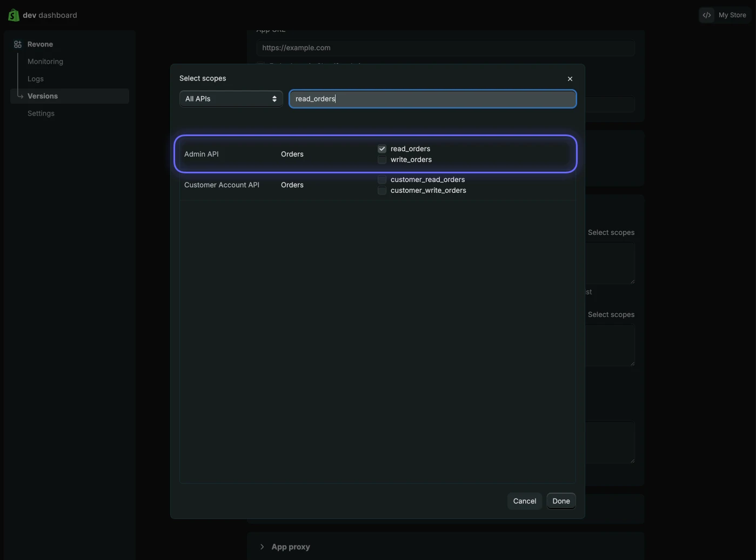Enable the customer_write_orders checkbox

coord(382,190)
